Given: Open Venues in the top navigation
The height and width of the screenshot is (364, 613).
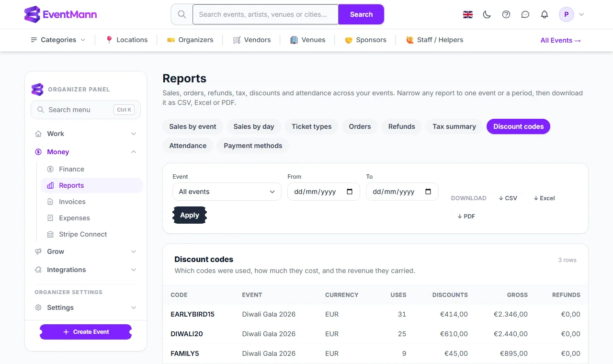Looking at the screenshot, I should 307,40.
